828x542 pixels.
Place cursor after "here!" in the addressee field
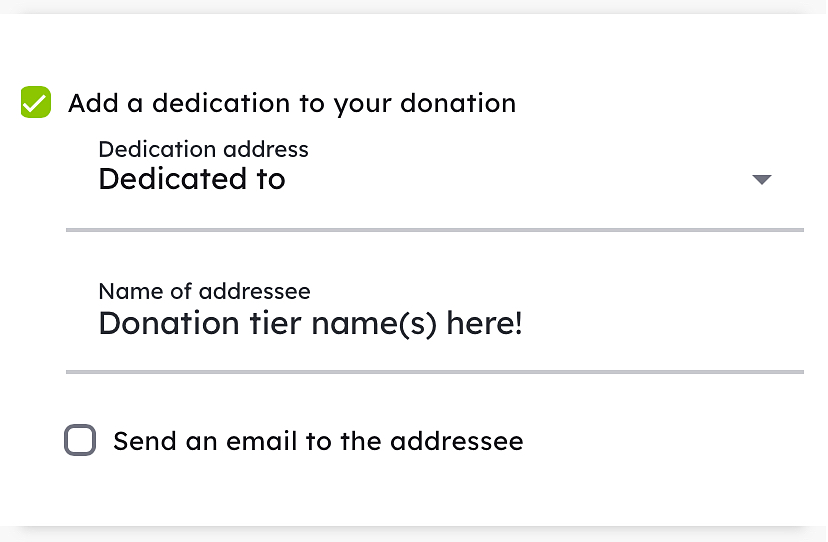tap(525, 324)
